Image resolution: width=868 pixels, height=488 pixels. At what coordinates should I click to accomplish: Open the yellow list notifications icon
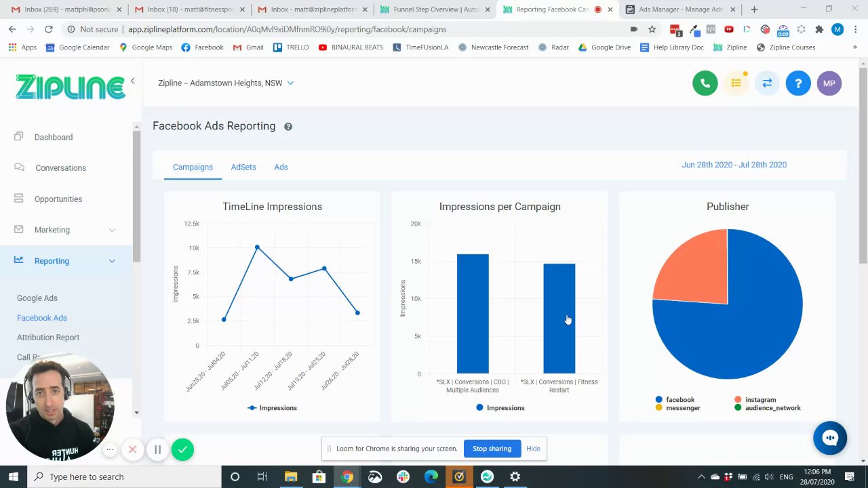point(736,83)
